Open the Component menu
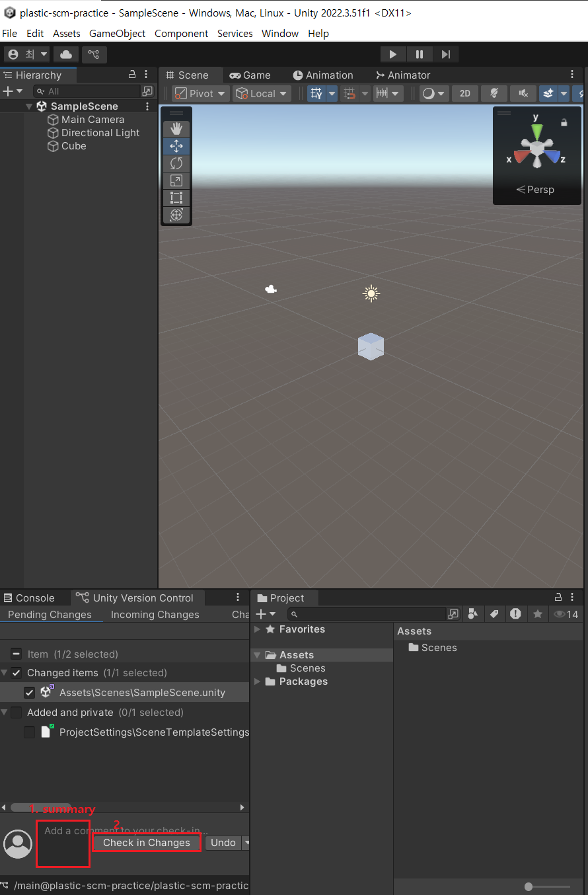 182,33
